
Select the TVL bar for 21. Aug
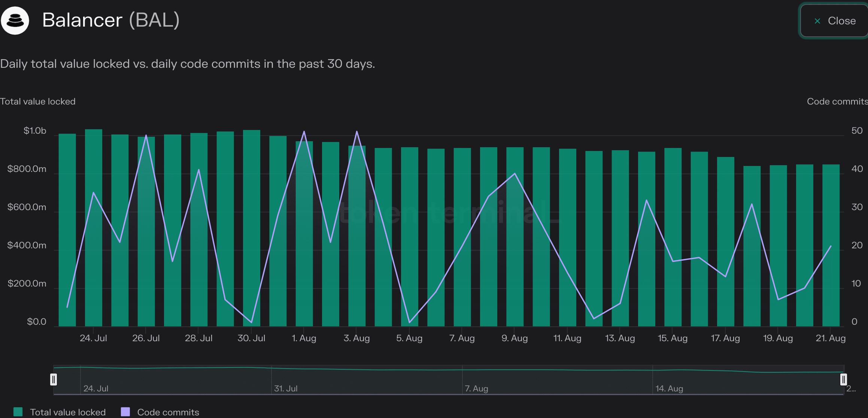coord(831,245)
